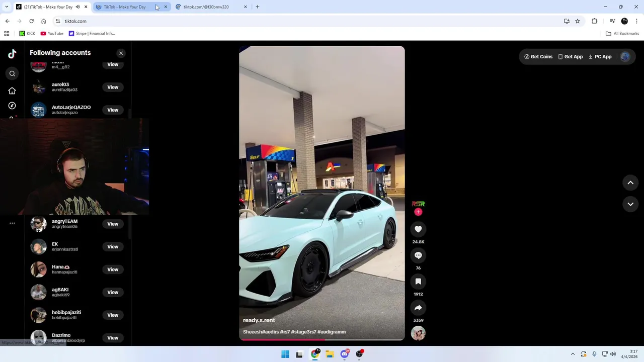This screenshot has height=362, width=644.
Task: Open the Stripe bookmark
Action: (x=92, y=34)
